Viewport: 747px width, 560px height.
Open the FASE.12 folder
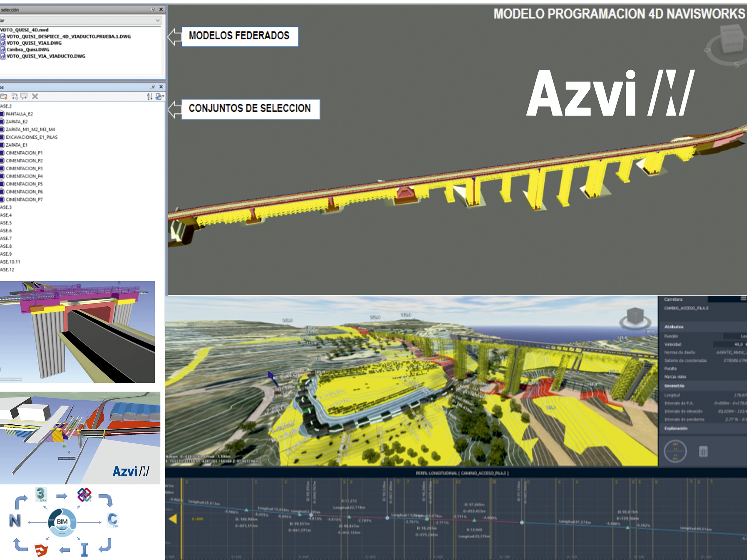click(x=7, y=270)
